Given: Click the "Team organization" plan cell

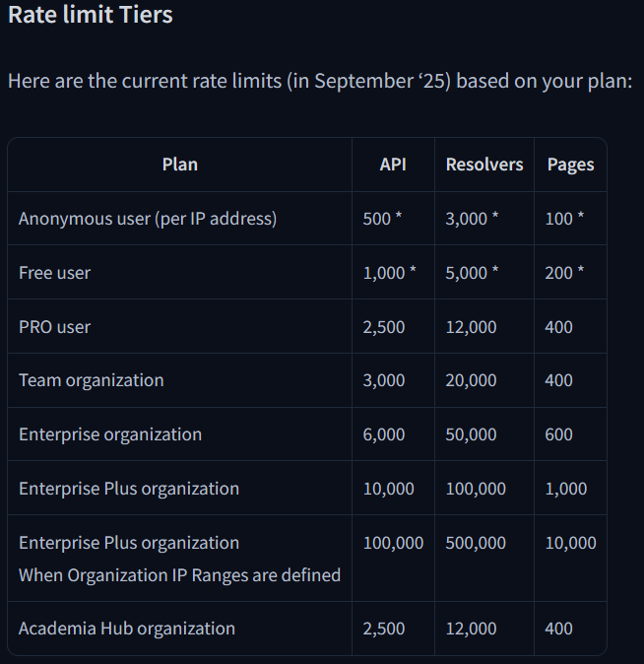Looking at the screenshot, I should [x=92, y=380].
